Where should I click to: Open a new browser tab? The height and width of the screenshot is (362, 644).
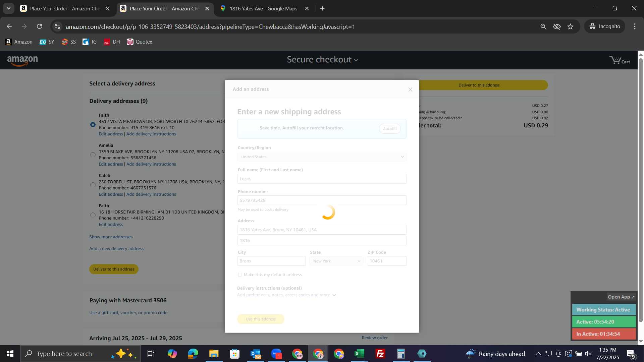click(x=322, y=8)
